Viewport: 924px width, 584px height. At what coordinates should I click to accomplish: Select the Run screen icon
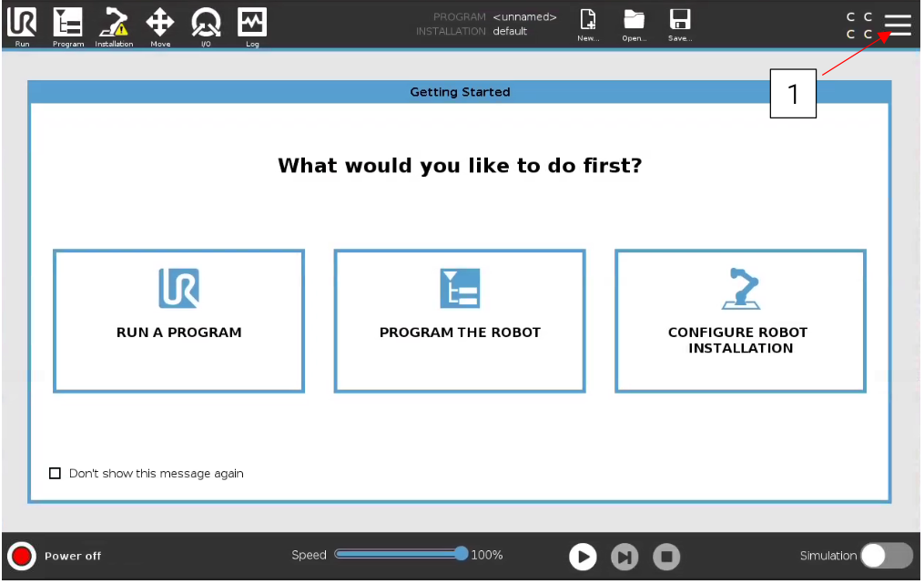click(x=21, y=25)
